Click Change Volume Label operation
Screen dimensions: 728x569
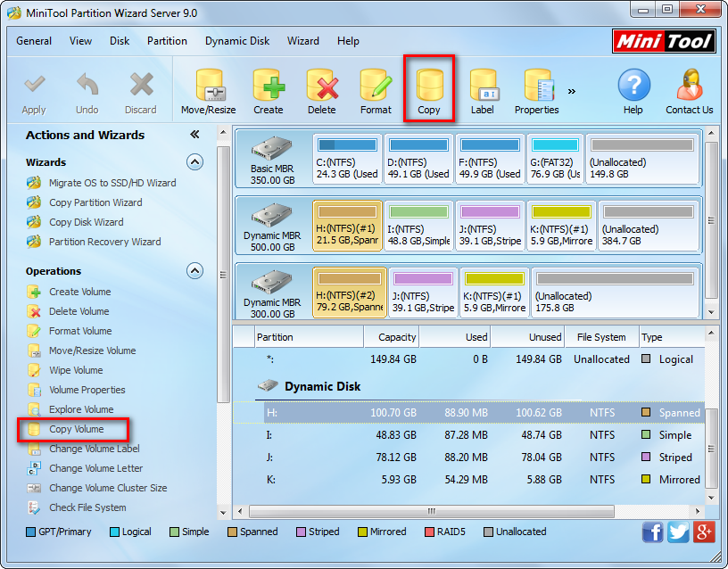[83, 449]
